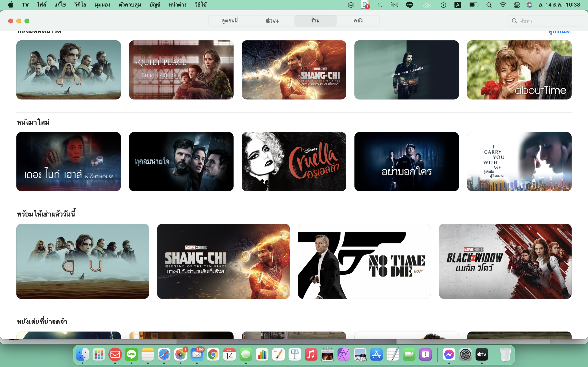Launch Safari from the Dock
Screen dimensions: 588x367
[x=164, y=355]
